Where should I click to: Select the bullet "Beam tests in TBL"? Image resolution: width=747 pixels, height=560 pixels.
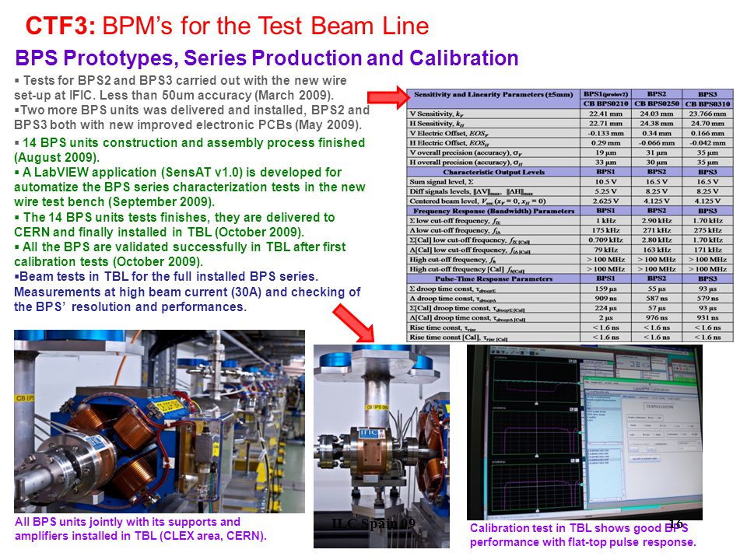(x=188, y=292)
